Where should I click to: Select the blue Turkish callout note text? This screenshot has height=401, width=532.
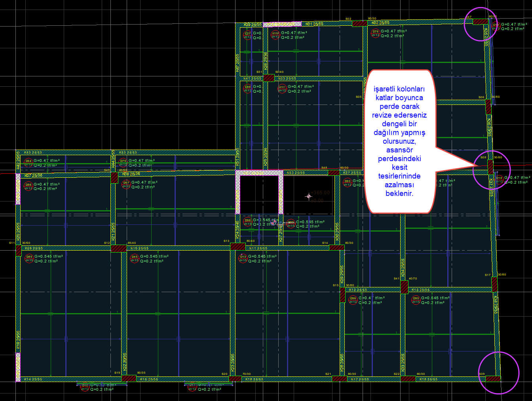tap(399, 141)
